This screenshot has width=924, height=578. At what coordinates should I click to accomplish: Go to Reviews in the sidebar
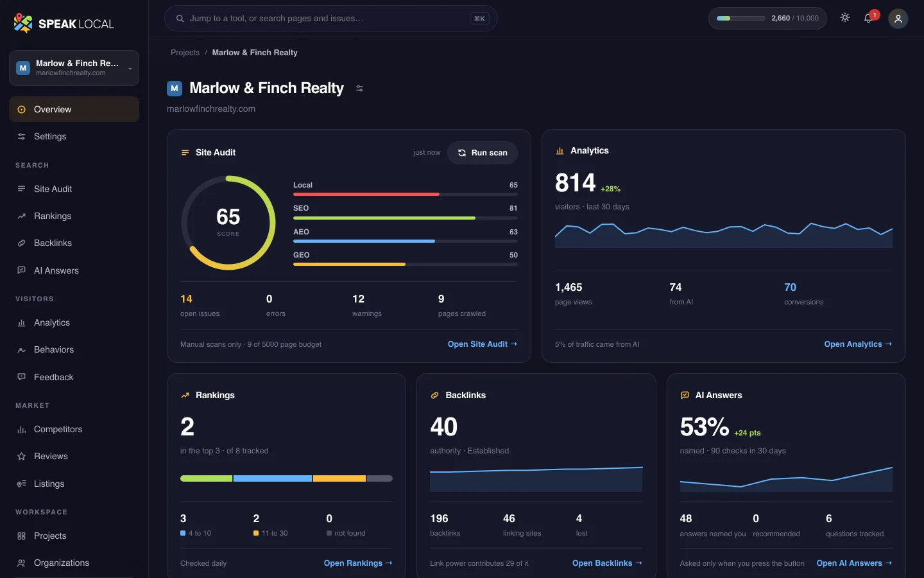click(x=74, y=456)
